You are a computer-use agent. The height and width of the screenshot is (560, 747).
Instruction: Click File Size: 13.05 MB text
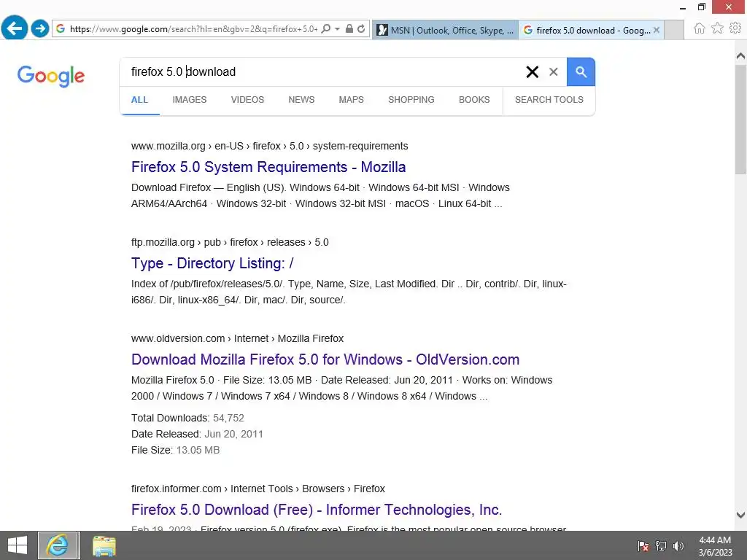click(175, 451)
